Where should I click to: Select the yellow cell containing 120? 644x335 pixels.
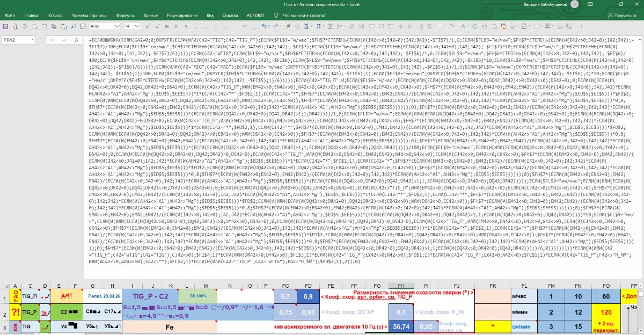pyautogui.click(x=606, y=312)
